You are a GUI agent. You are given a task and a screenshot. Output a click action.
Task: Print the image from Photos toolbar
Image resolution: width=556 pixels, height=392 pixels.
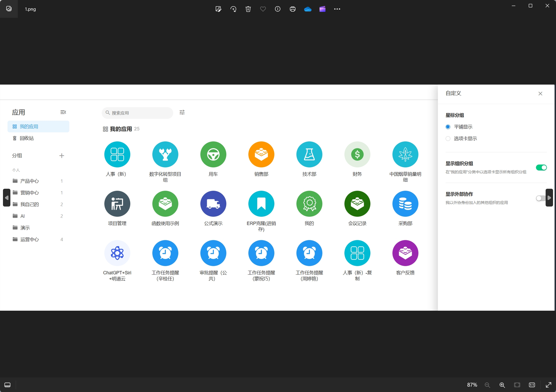(x=293, y=9)
